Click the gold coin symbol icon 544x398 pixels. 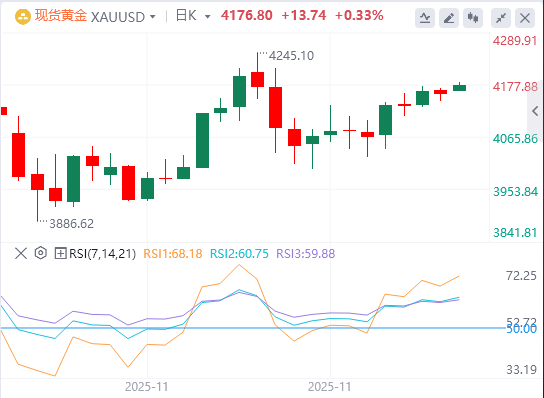(x=23, y=17)
